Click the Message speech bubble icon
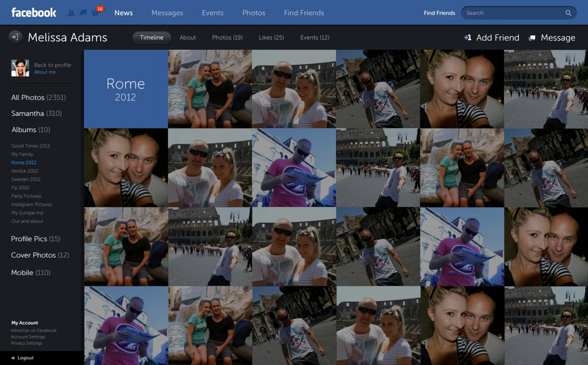The image size is (588, 365). coord(532,38)
